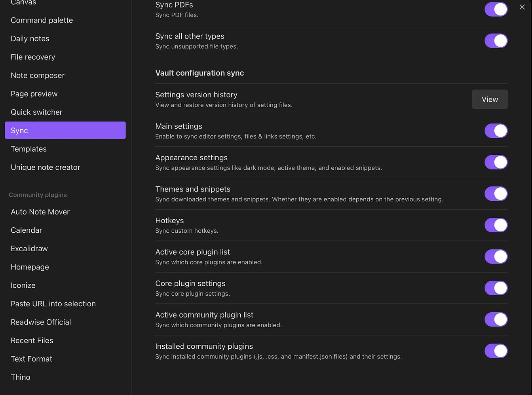This screenshot has height=395, width=532.
Task: Open Unique note creator settings
Action: pos(45,167)
